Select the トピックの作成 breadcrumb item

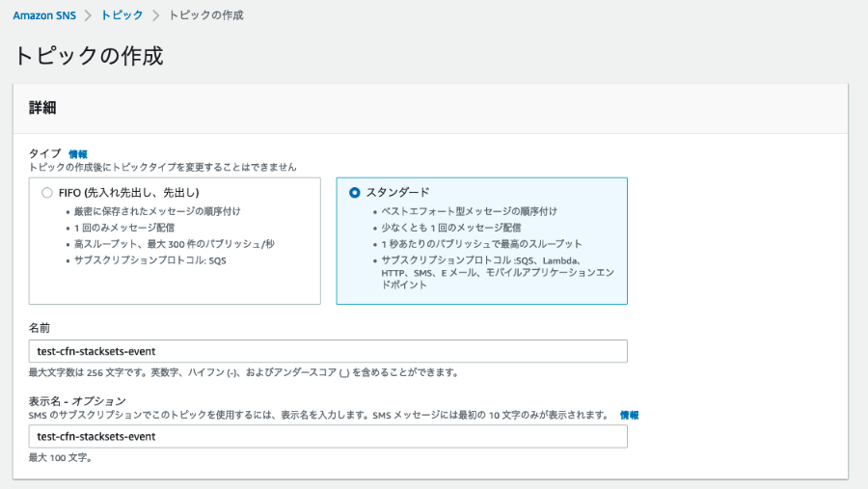tap(206, 15)
